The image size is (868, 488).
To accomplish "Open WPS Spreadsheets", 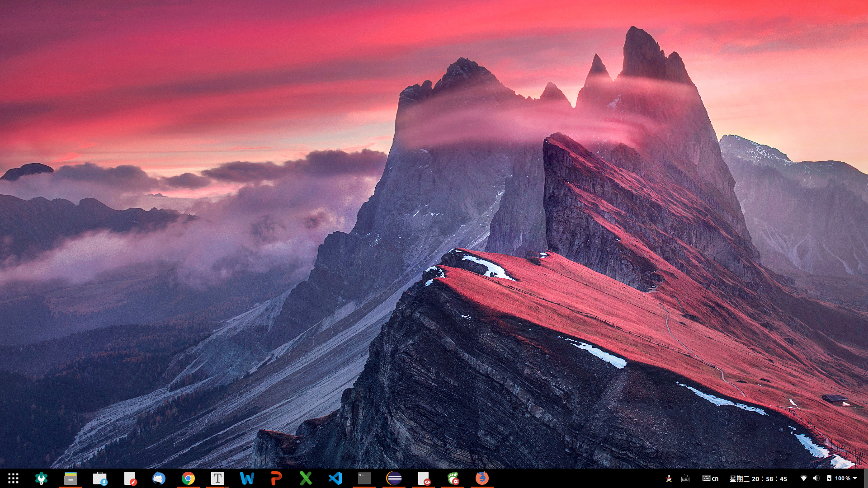I will click(306, 478).
